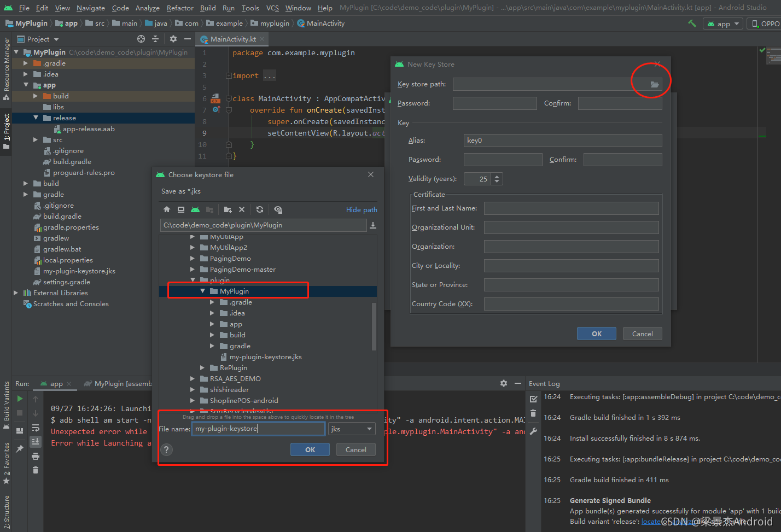Click Make Project hammer icon
This screenshot has height=532, width=781.
[692, 23]
